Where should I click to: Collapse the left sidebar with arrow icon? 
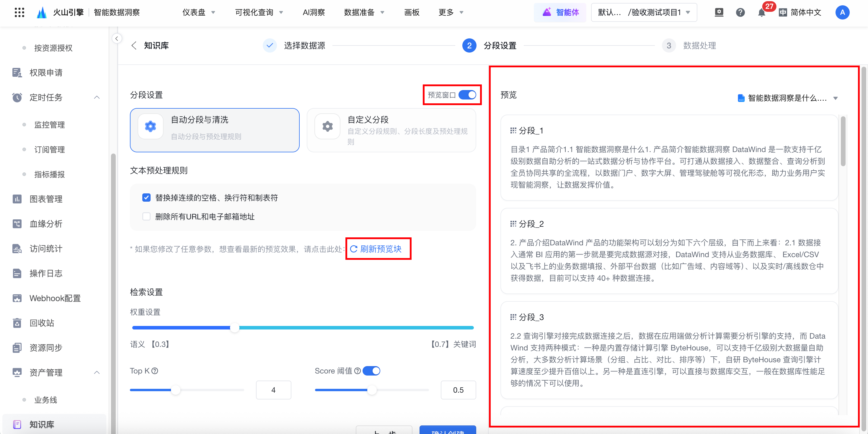(117, 38)
